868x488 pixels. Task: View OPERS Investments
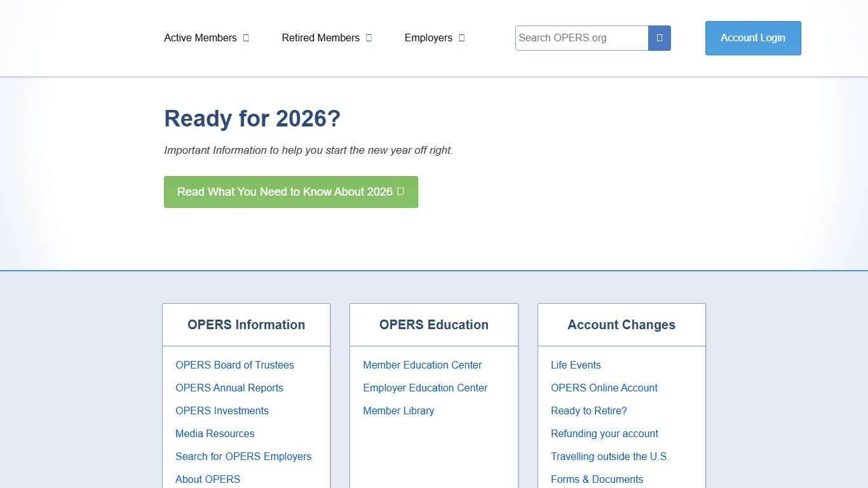pyautogui.click(x=222, y=410)
